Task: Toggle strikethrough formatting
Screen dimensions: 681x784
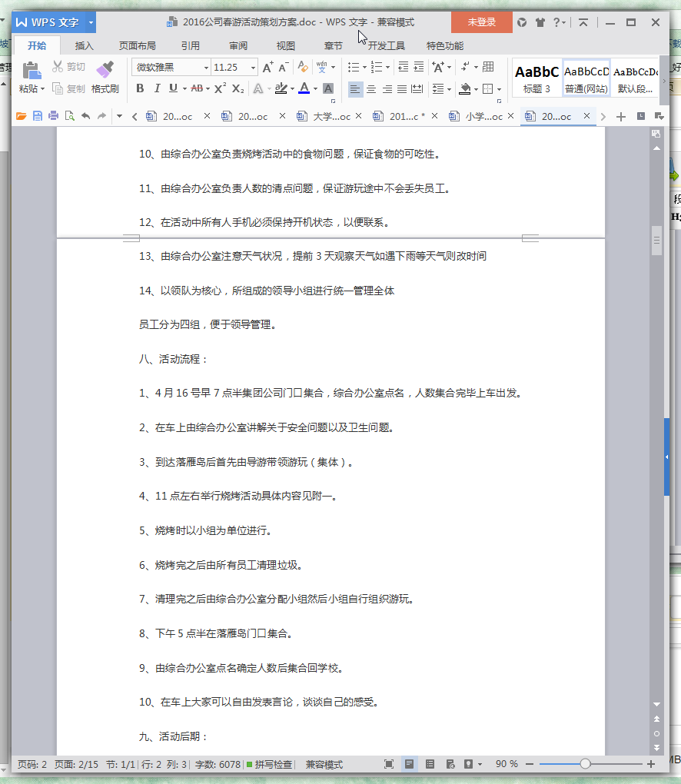Action: click(x=197, y=88)
